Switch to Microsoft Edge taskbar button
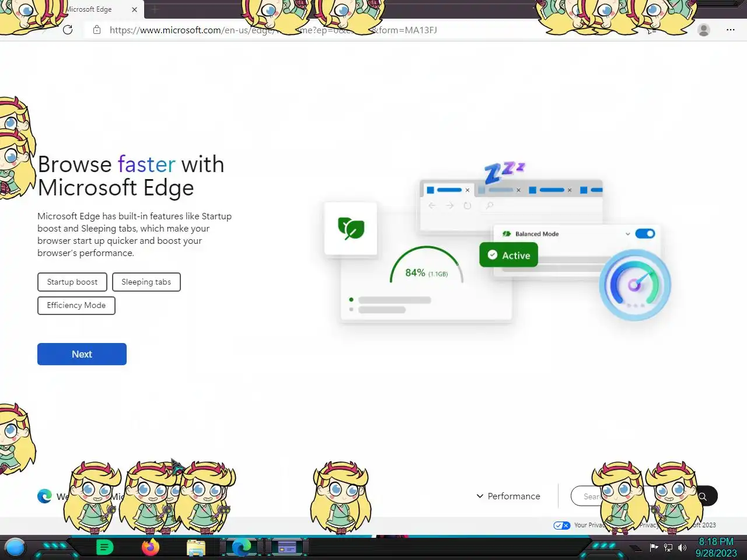This screenshot has width=747, height=560. [242, 547]
